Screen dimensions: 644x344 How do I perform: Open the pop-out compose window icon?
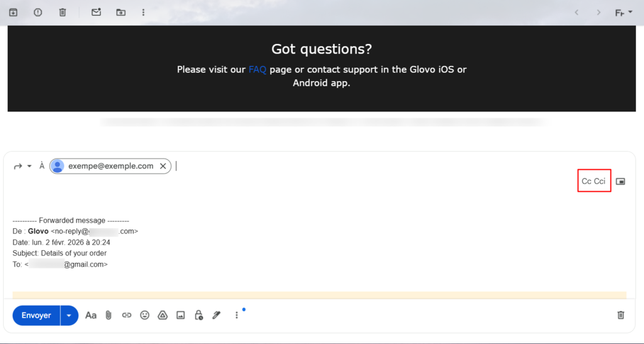coord(621,182)
